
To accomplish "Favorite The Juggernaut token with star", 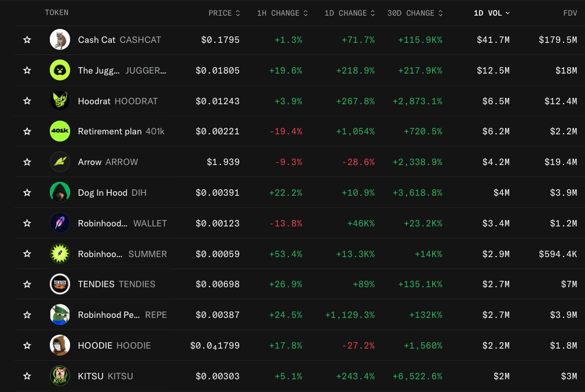I will 27,70.
